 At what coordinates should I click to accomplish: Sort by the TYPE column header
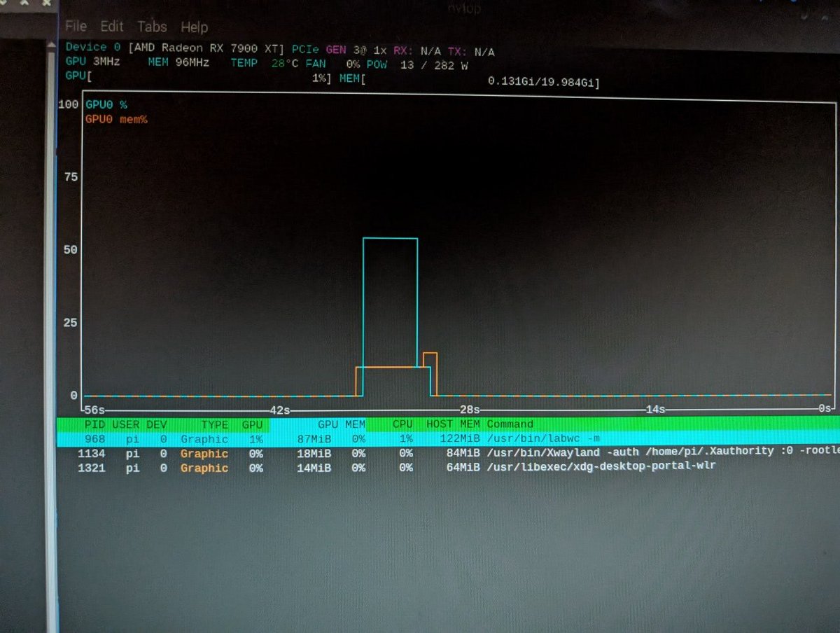point(215,424)
